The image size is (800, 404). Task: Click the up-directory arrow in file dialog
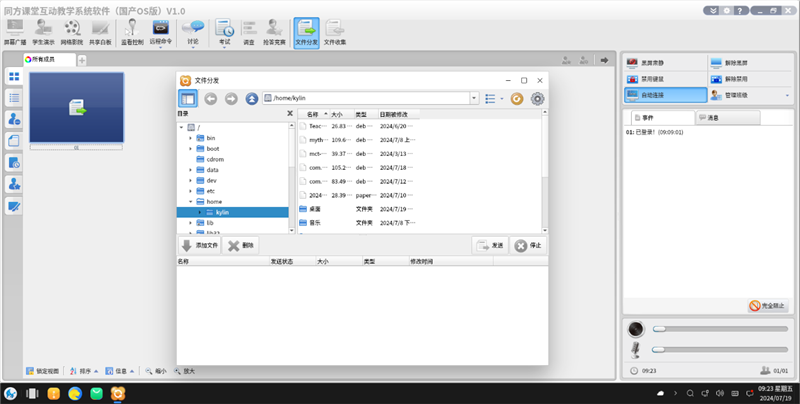tap(252, 99)
